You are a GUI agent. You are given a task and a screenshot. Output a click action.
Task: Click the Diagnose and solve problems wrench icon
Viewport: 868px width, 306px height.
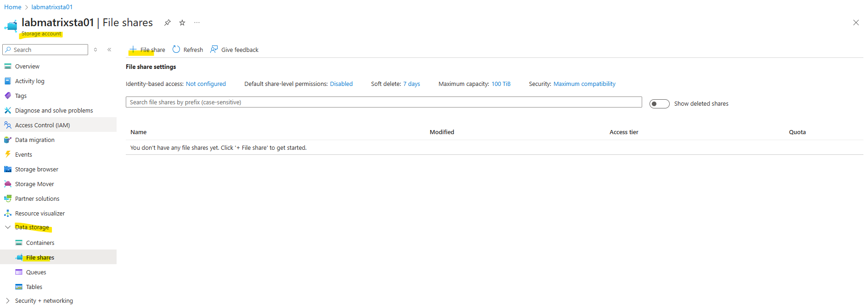point(8,111)
